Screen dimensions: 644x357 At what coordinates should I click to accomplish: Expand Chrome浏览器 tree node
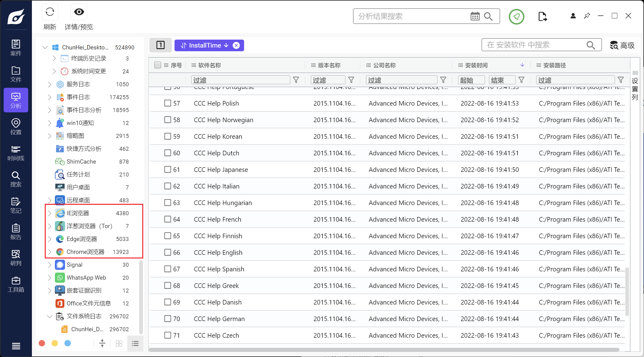tap(49, 252)
